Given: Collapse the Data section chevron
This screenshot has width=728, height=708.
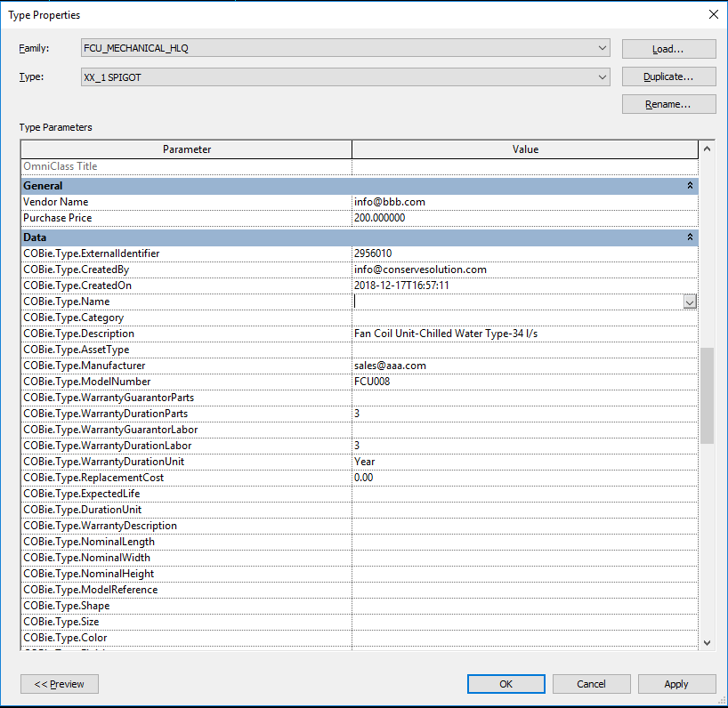Looking at the screenshot, I should (x=690, y=237).
